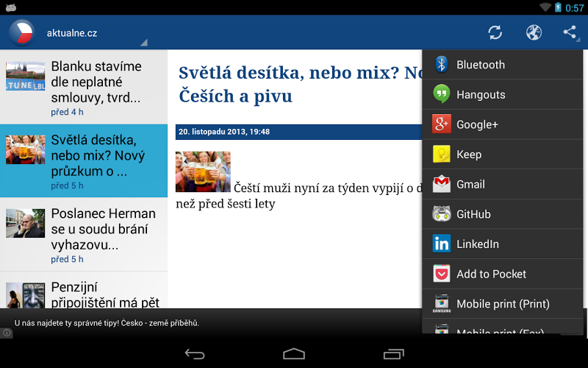This screenshot has height=368, width=588.
Task: Choose Hangouts from the share menu
Action: [502, 94]
